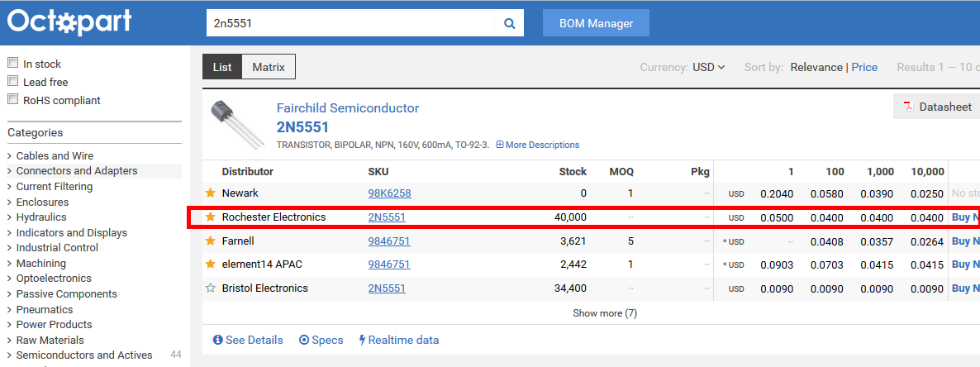Sort results by Relevance
The width and height of the screenshot is (980, 367).
click(816, 68)
